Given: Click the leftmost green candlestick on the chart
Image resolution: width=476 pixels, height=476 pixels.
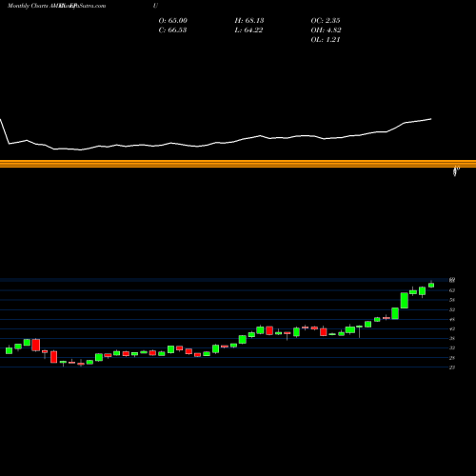Looking at the screenshot, I should (9, 350).
